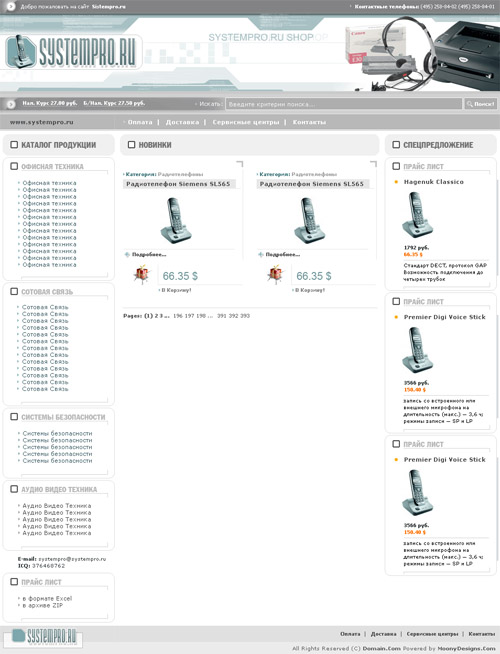The height and width of the screenshot is (654, 500).
Task: Open the MoonyDesigns.Com link in the footer
Action: (x=466, y=649)
